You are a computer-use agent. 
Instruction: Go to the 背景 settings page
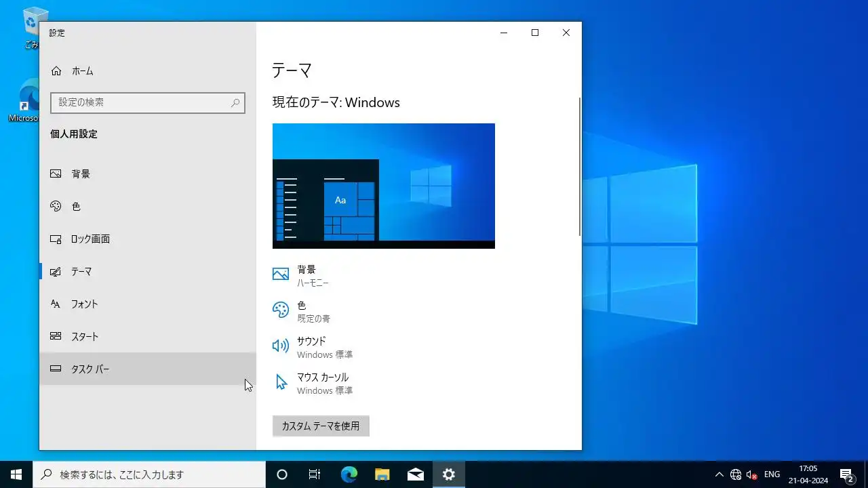(148, 174)
